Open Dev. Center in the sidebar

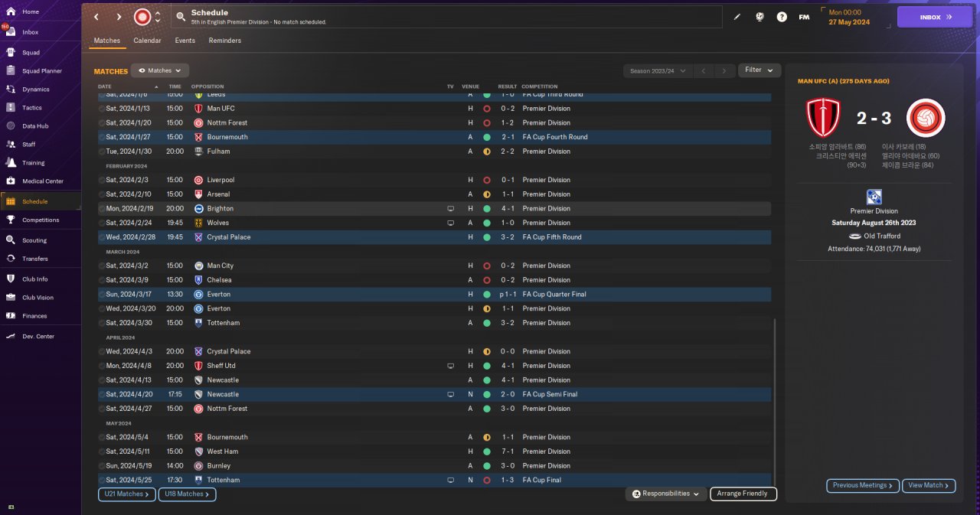pyautogui.click(x=38, y=337)
